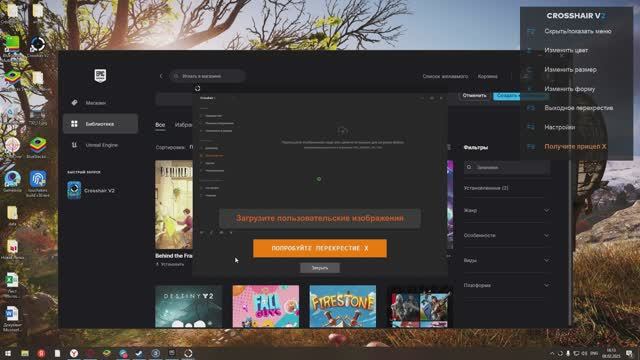The width and height of the screenshot is (640, 360).
Task: Click Установить under Behind the Frame
Action: pyautogui.click(x=170, y=264)
